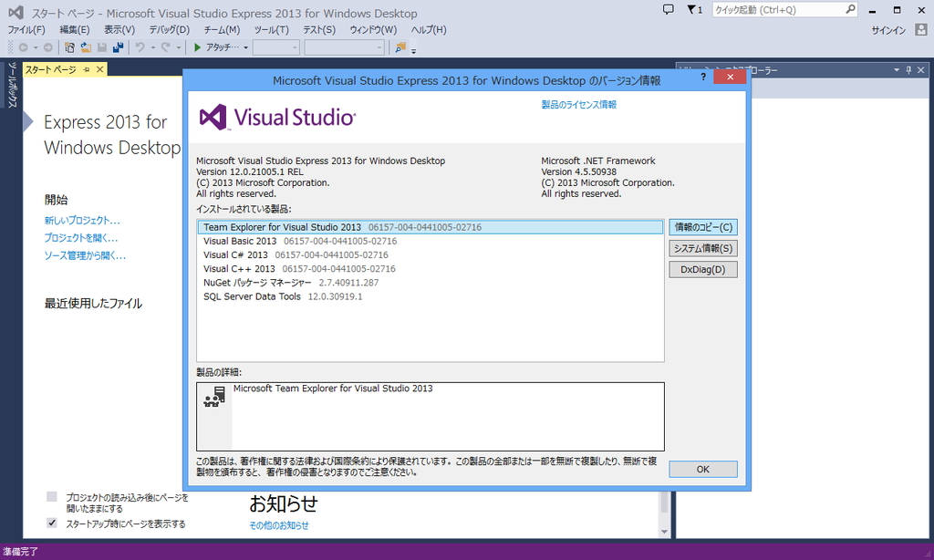Open the Feedback icon in the title bar

[x=669, y=9]
